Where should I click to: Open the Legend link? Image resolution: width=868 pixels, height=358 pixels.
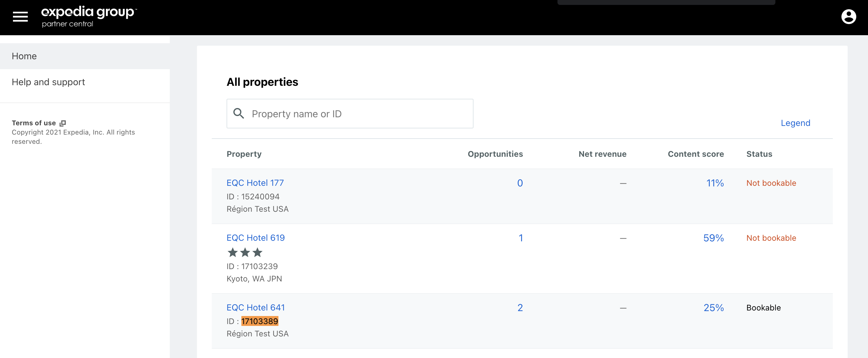pos(795,123)
